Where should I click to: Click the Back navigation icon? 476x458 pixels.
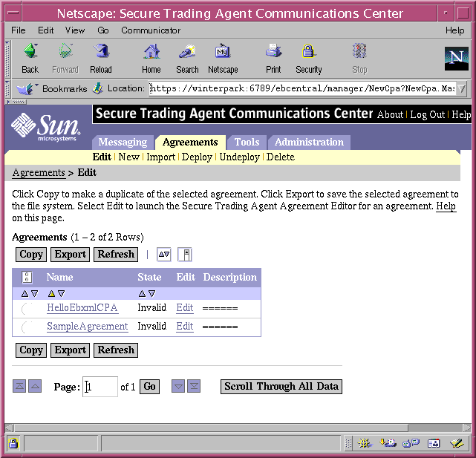coord(30,51)
